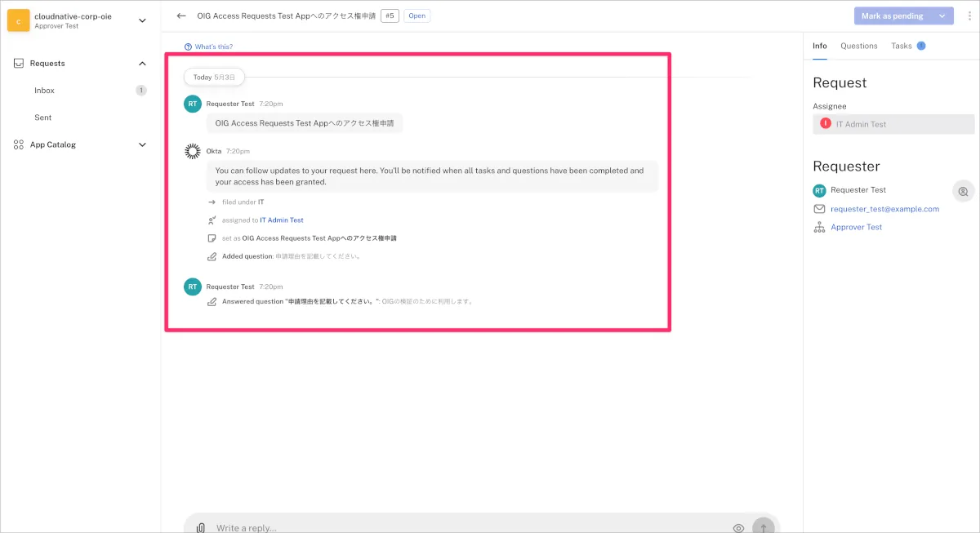Click the #5 request number badge

click(x=390, y=16)
